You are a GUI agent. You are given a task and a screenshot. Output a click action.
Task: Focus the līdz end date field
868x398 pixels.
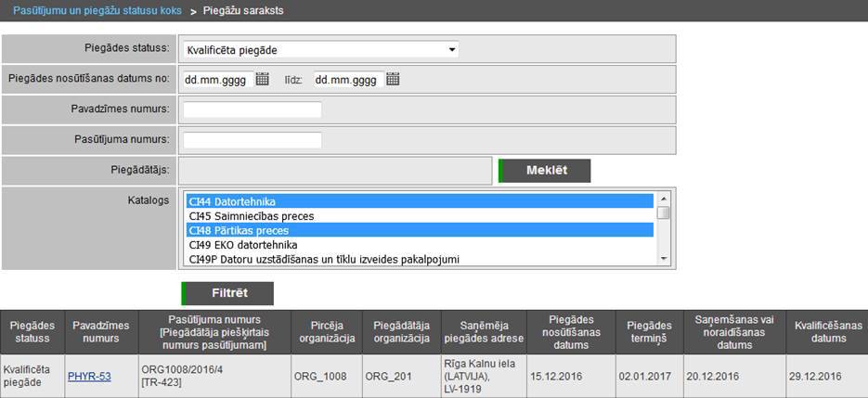tap(347, 80)
